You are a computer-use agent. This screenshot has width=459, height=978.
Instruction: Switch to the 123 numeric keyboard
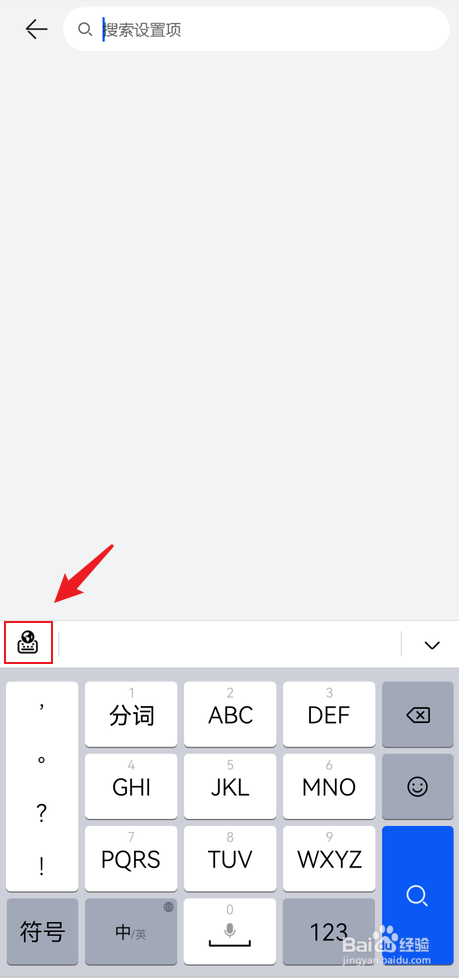[x=329, y=931]
